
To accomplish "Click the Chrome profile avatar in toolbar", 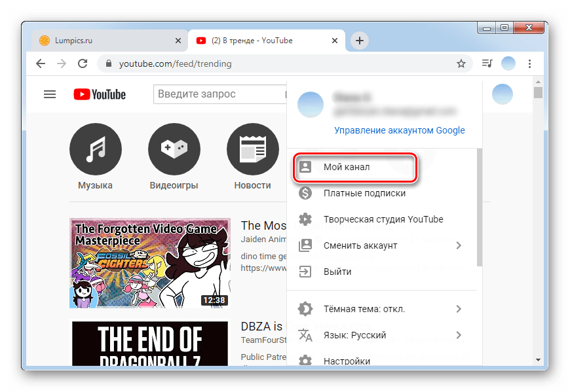I will point(508,64).
